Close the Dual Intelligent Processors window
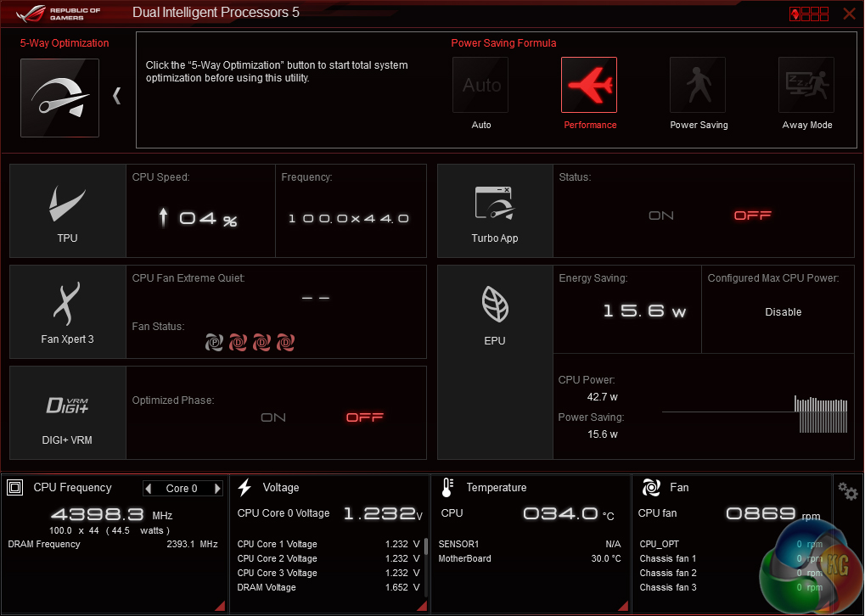Image resolution: width=865 pixels, height=616 pixels. click(x=850, y=14)
